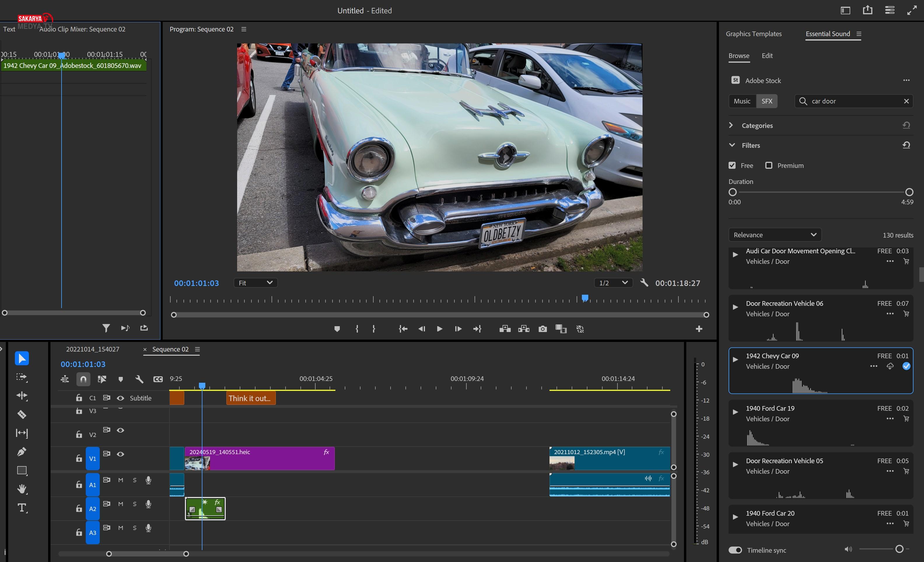The height and width of the screenshot is (562, 924).
Task: Click the Export Frame camera icon
Action: tap(542, 329)
